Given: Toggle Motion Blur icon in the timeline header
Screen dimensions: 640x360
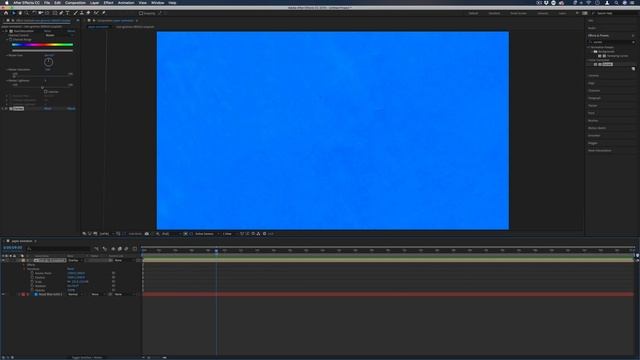Looking at the screenshot, I should [x=126, y=249].
